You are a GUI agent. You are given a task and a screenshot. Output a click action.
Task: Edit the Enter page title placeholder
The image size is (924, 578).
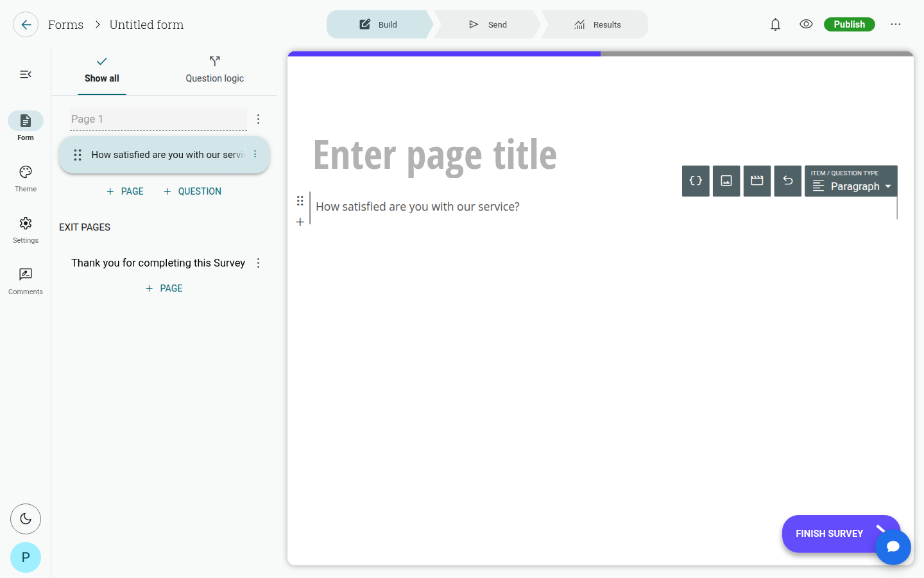(435, 155)
